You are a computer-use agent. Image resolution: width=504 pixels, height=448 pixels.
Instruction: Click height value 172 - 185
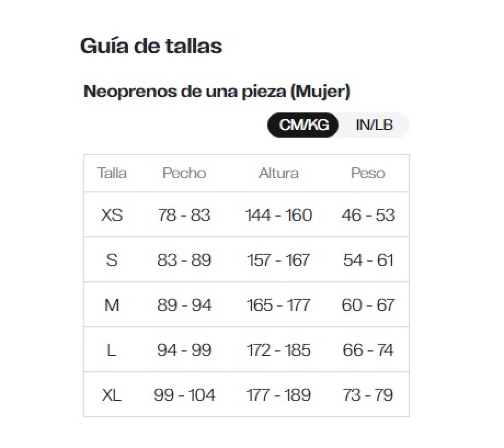tap(278, 350)
